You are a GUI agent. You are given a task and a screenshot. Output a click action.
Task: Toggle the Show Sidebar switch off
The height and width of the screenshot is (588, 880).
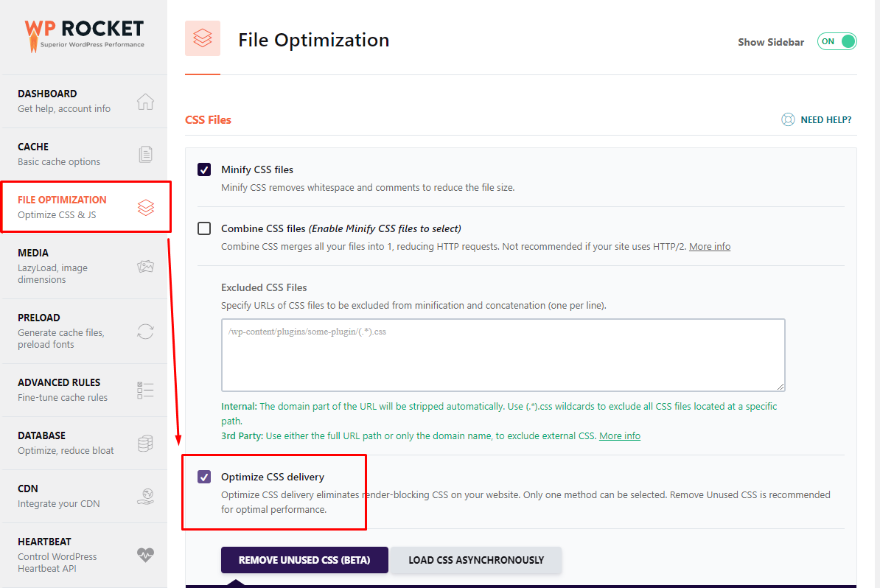[837, 41]
